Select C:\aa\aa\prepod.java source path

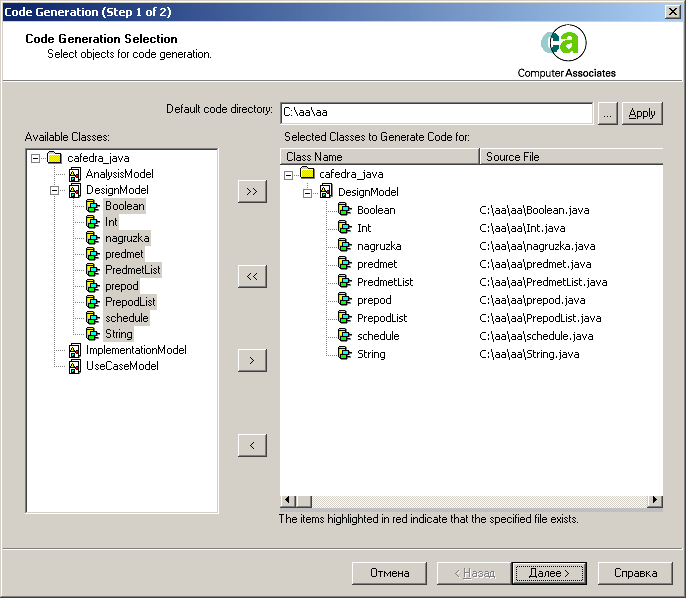tap(532, 300)
